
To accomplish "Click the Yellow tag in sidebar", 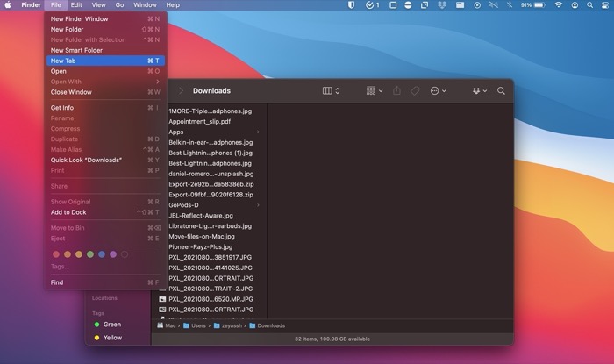I will [112, 338].
